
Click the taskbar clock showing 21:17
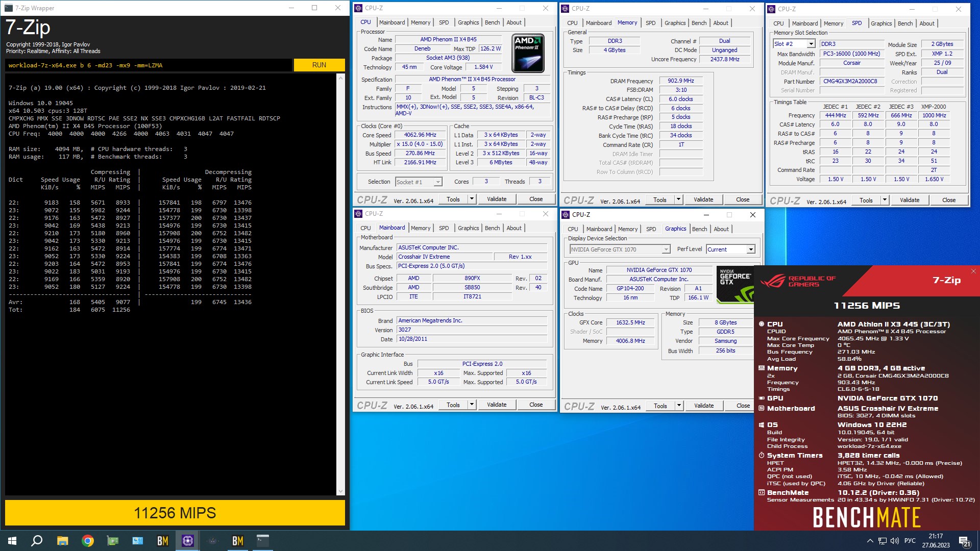point(936,541)
